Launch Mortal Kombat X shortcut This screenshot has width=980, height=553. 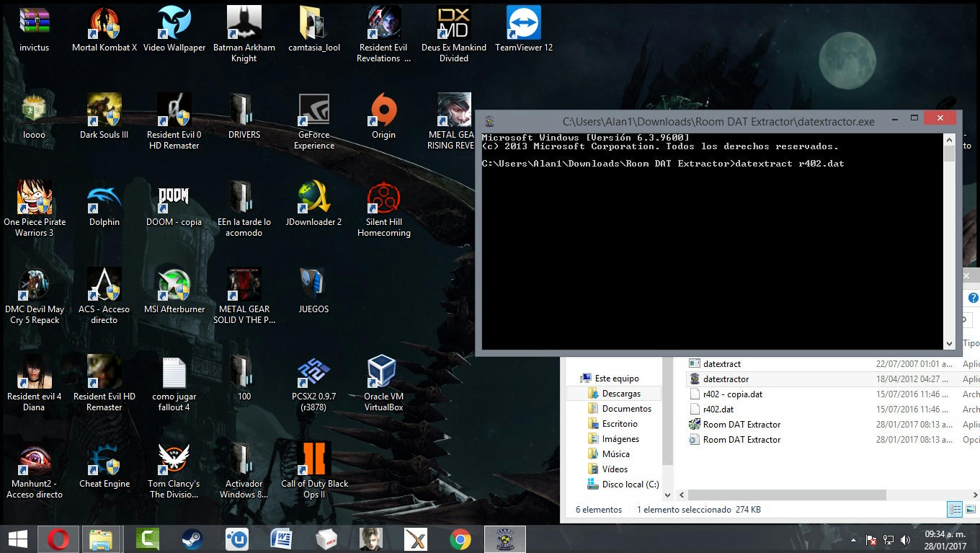[x=104, y=30]
